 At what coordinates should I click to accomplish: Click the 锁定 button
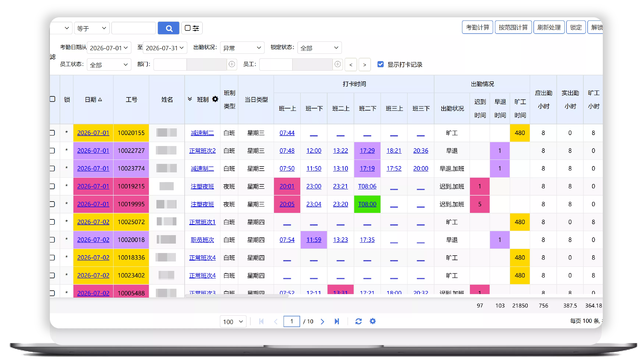[x=576, y=27]
